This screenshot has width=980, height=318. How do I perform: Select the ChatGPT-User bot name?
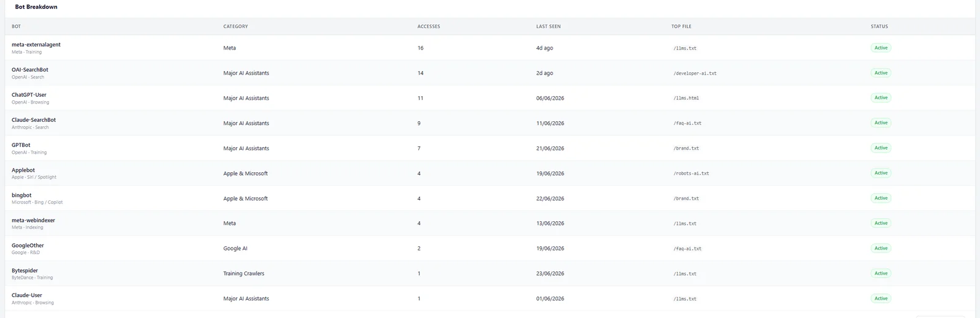29,95
